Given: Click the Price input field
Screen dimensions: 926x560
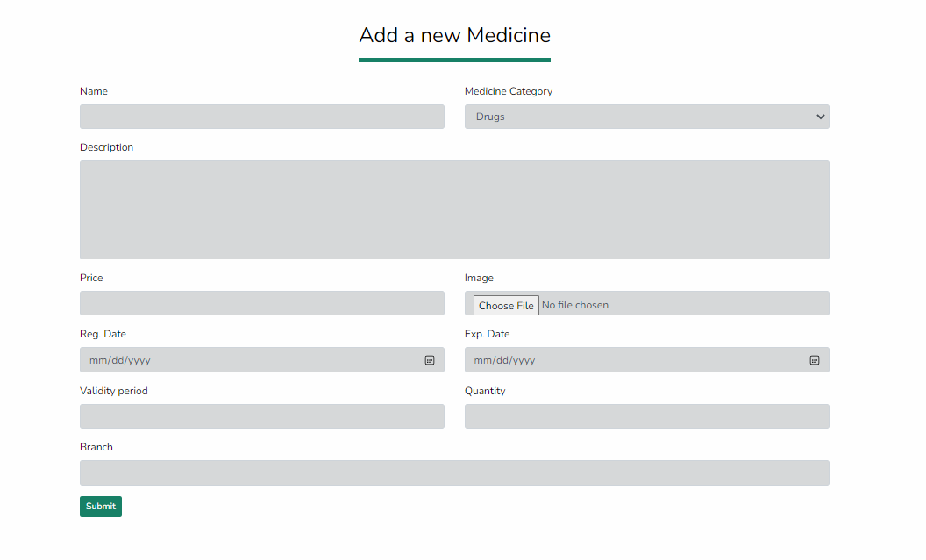Looking at the screenshot, I should coord(261,302).
